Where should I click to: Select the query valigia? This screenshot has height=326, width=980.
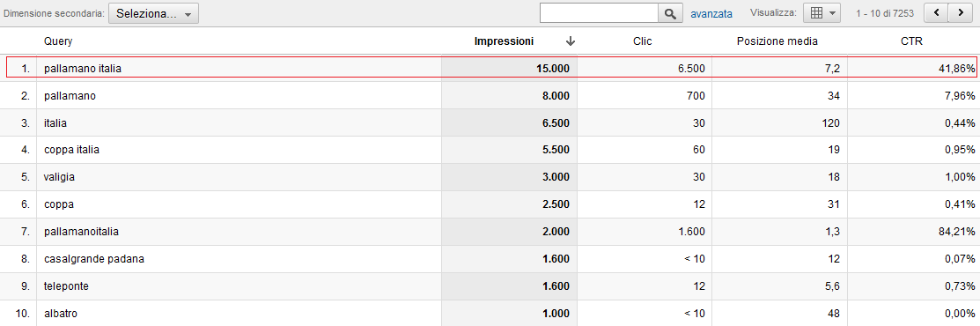[59, 177]
